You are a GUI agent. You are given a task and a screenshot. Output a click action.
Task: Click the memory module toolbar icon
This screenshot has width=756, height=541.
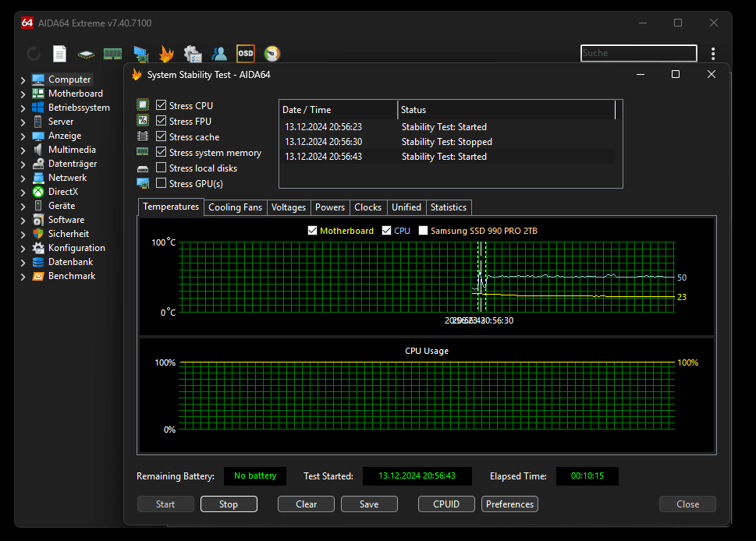(x=113, y=54)
